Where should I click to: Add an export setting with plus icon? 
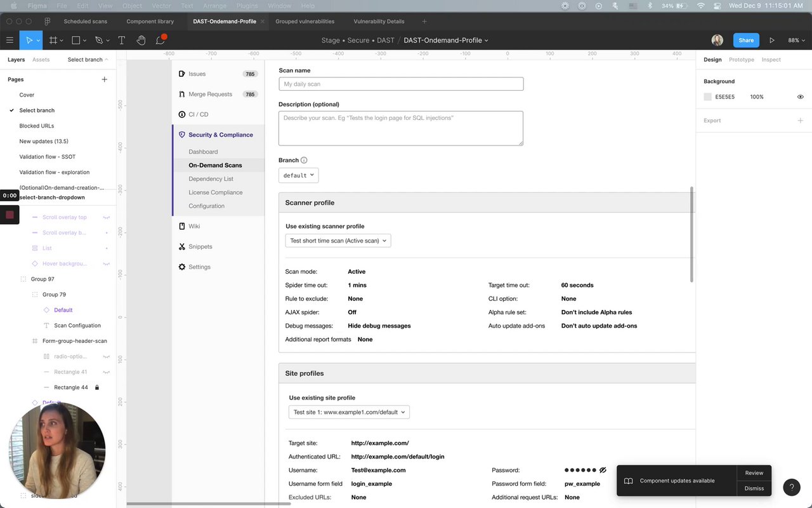pos(800,121)
